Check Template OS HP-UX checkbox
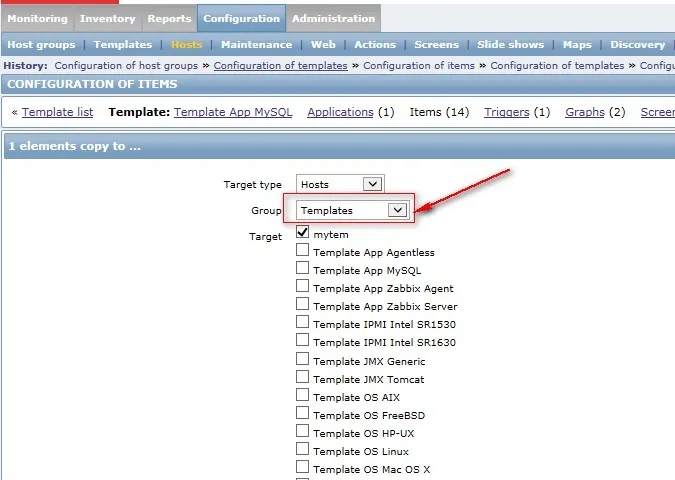The image size is (675, 480). click(302, 431)
